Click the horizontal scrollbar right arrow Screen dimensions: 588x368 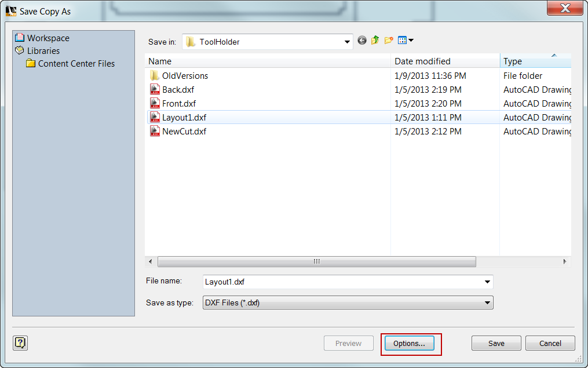564,261
